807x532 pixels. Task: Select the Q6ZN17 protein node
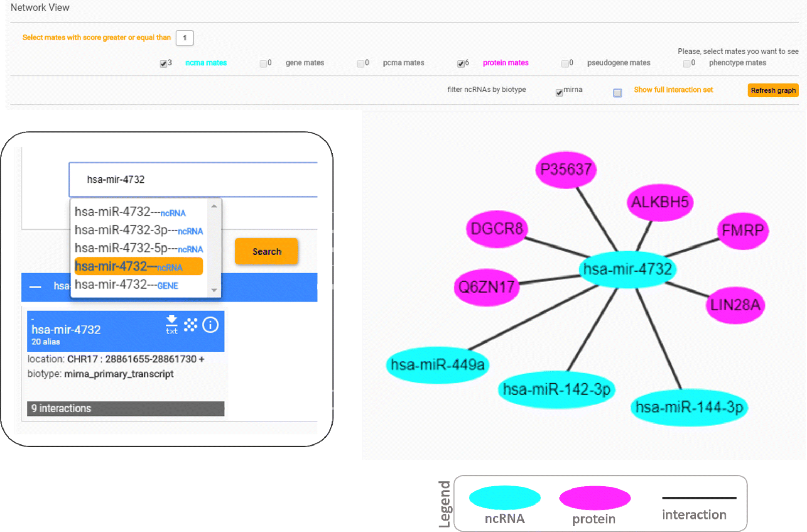[x=486, y=287]
